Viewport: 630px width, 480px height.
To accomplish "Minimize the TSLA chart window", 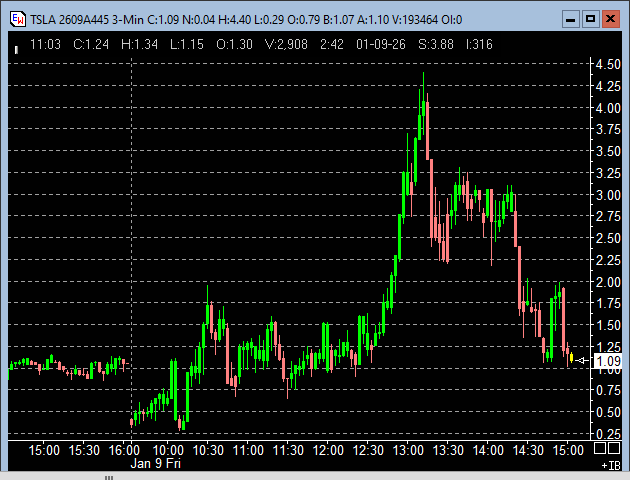I will pos(570,18).
